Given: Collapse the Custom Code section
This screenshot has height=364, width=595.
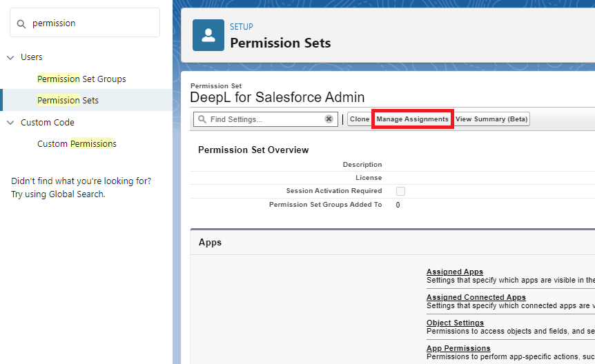Looking at the screenshot, I should pos(10,123).
